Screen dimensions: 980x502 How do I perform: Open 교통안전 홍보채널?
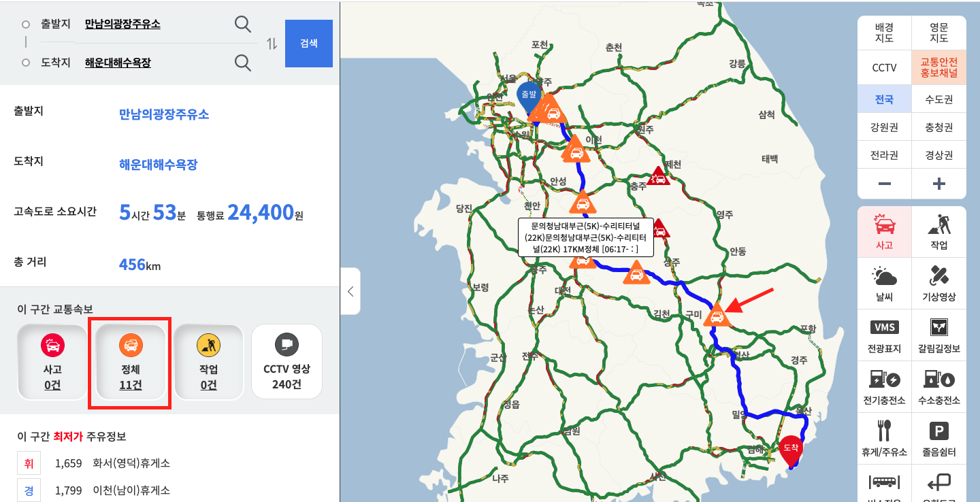tap(939, 67)
